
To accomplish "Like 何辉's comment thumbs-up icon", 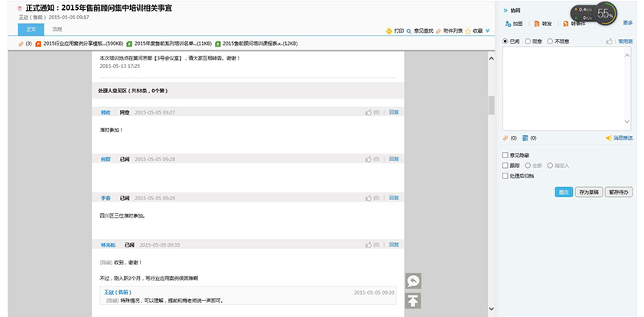I will [369, 159].
